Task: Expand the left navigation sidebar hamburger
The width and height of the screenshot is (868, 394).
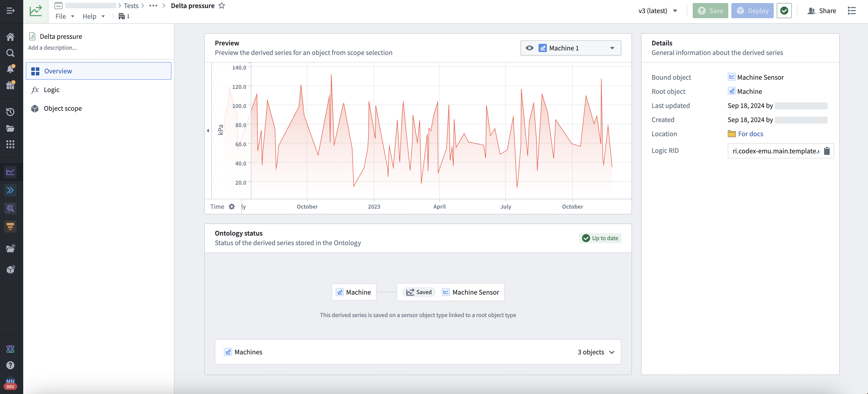Action: (x=10, y=11)
